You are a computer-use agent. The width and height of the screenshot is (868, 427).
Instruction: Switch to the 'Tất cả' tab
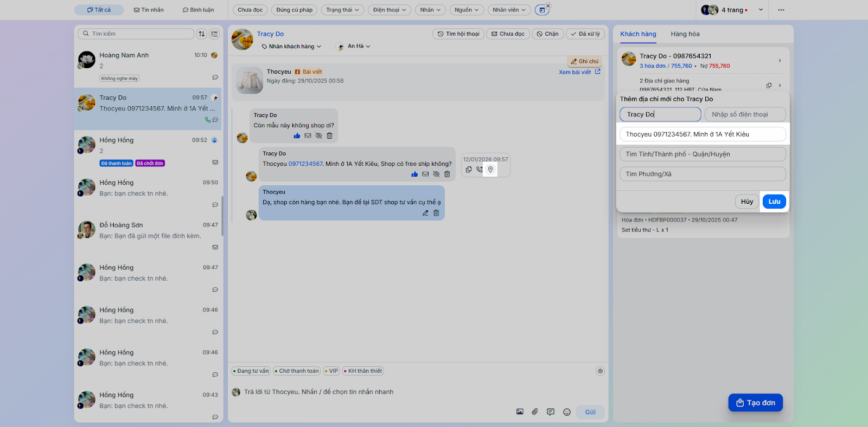pyautogui.click(x=99, y=10)
